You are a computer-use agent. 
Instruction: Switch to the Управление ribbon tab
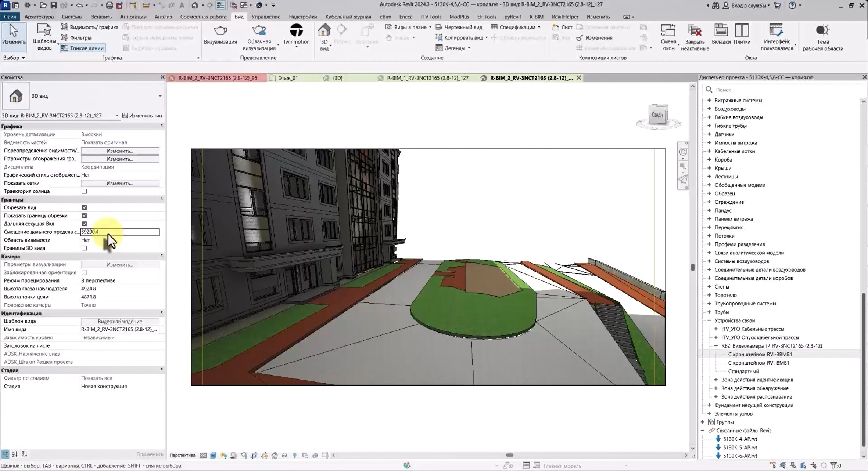pyautogui.click(x=266, y=17)
